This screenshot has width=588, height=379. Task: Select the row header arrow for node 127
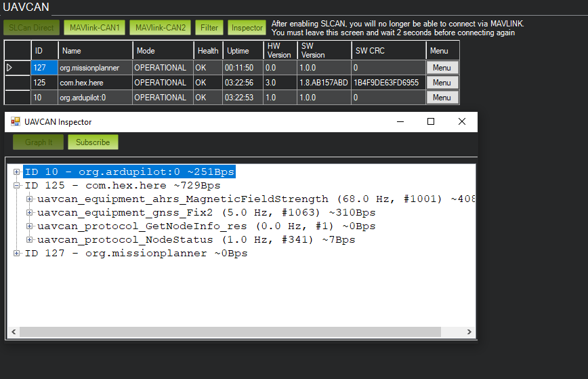9,68
